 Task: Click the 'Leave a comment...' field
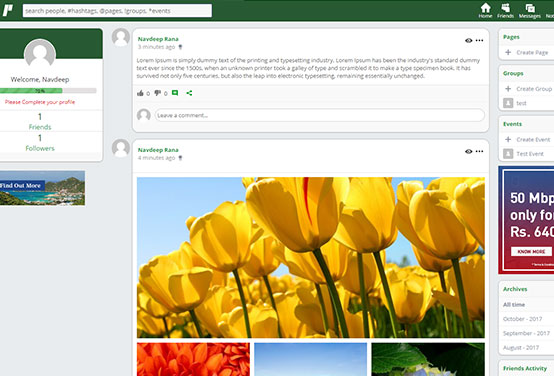[x=320, y=115]
